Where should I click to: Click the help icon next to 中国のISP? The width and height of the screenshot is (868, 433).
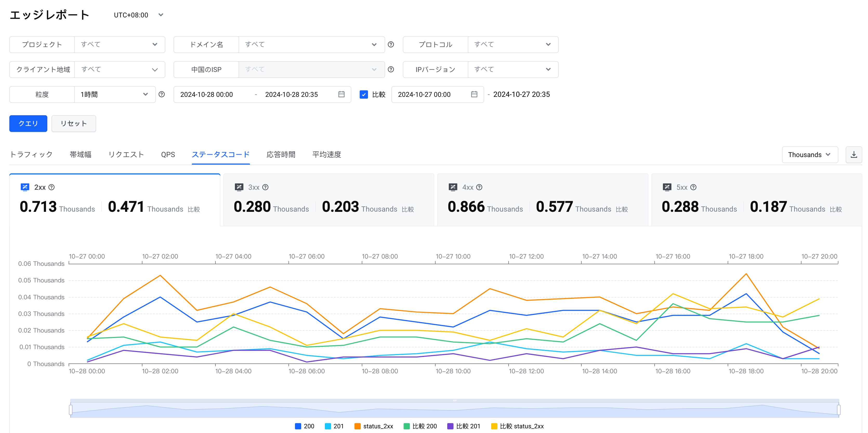tap(391, 69)
